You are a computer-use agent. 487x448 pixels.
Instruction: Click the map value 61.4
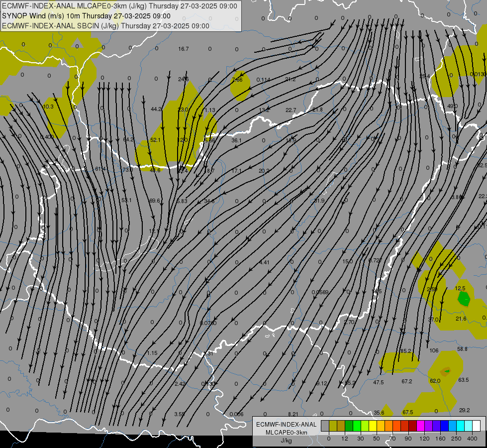point(100,169)
